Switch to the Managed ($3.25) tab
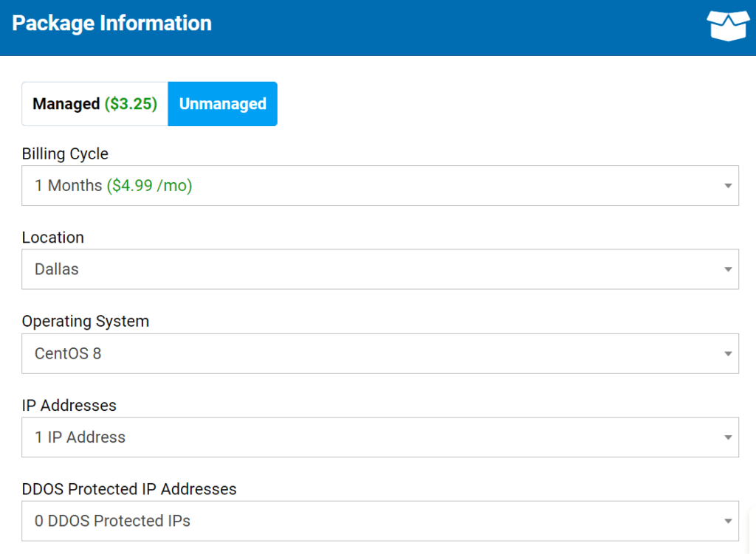Image resolution: width=756 pixels, height=554 pixels. point(94,103)
